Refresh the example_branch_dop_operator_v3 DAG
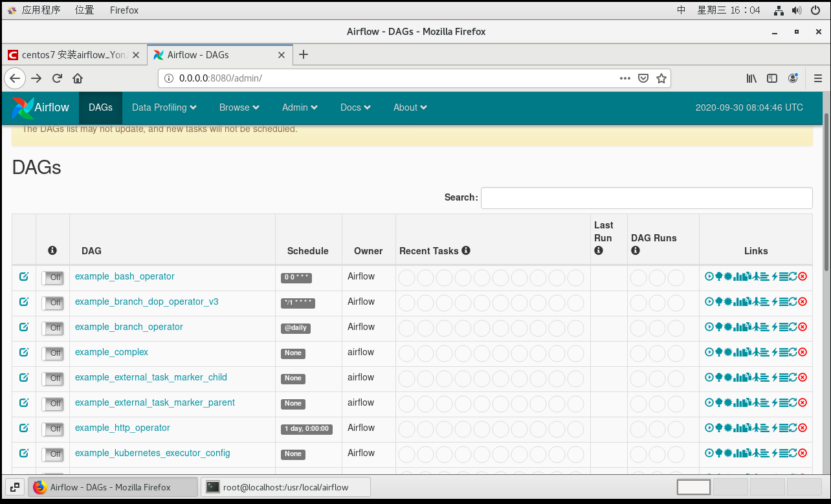Viewport: 831px width, 504px height. click(793, 301)
